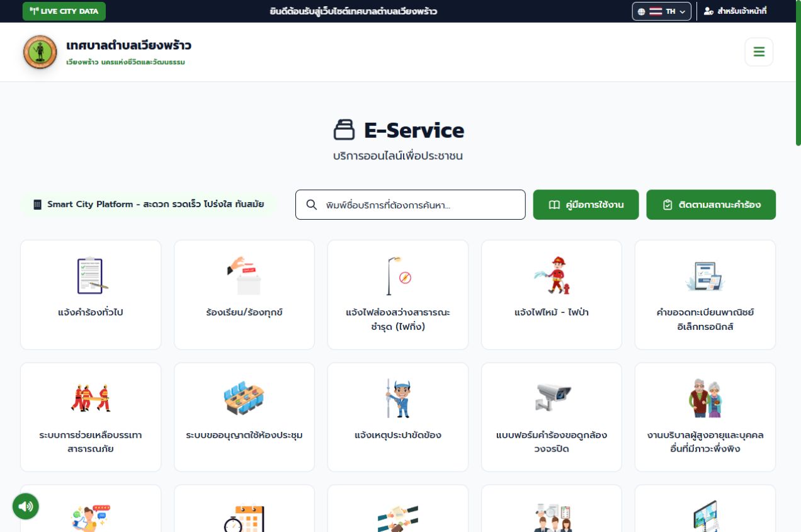The width and height of the screenshot is (801, 532).
Task: Click the clipboard icon for แจ้งคำร้องทั่วไป
Action: pos(91,276)
